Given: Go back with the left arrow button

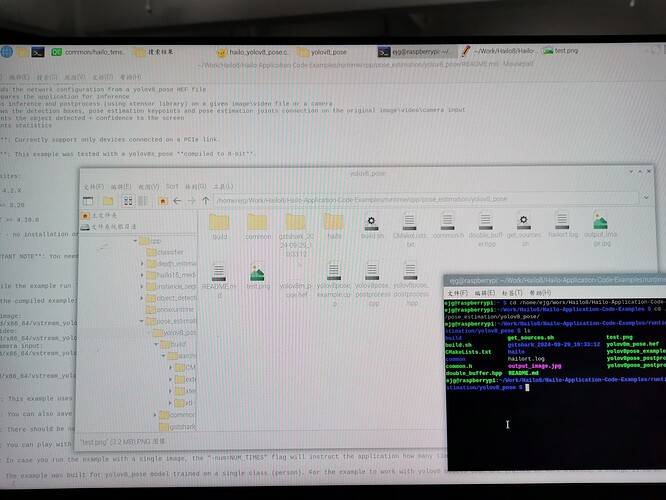Looking at the screenshot, I should (177, 201).
